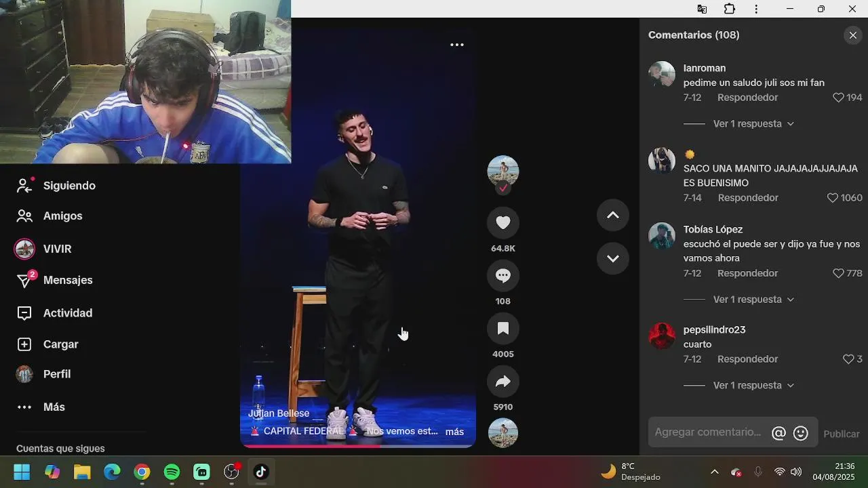Seek on the video progress bar
The image size is (868, 488).
(358, 446)
